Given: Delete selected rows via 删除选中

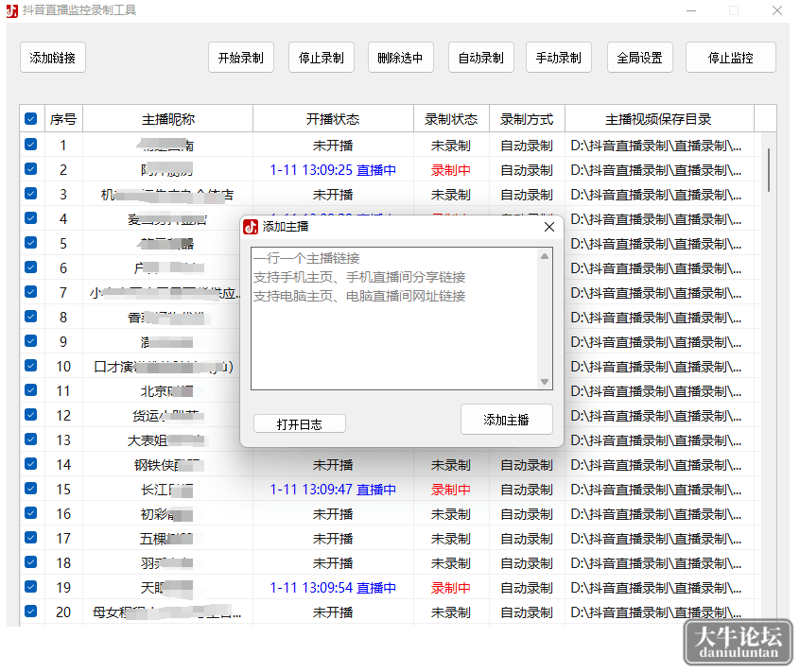Looking at the screenshot, I should coord(401,58).
